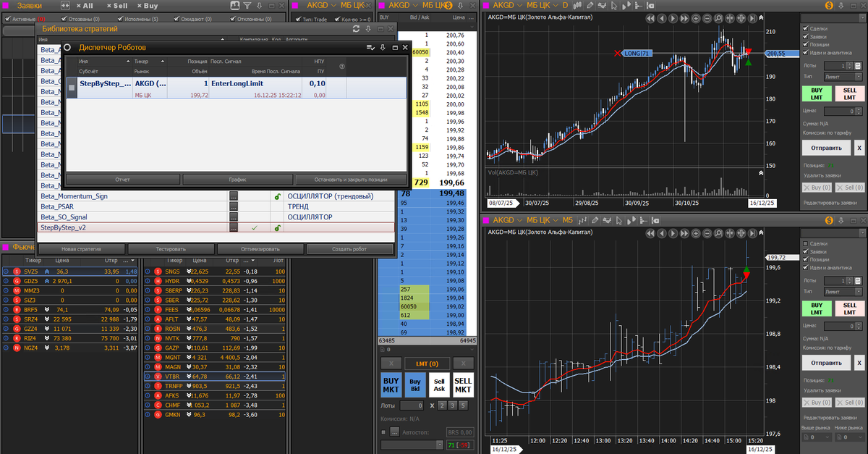
Task: Zoom in with the plus icon on the M5 chart
Action: click(695, 233)
